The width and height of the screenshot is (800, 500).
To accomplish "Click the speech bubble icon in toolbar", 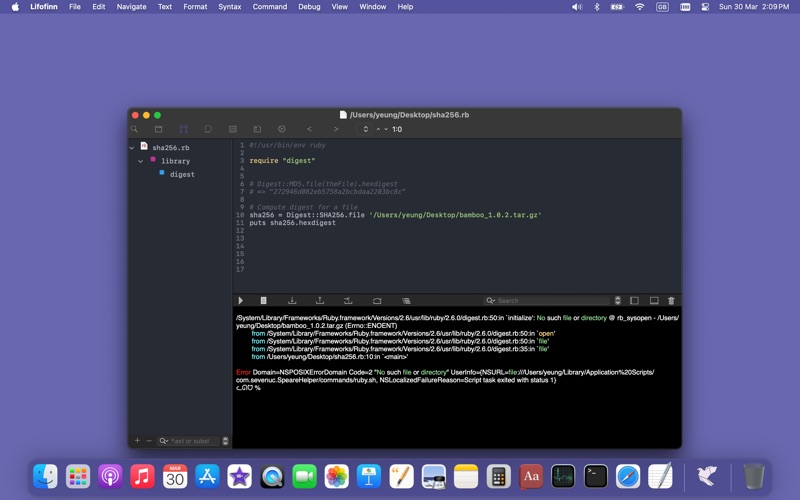I will [208, 129].
